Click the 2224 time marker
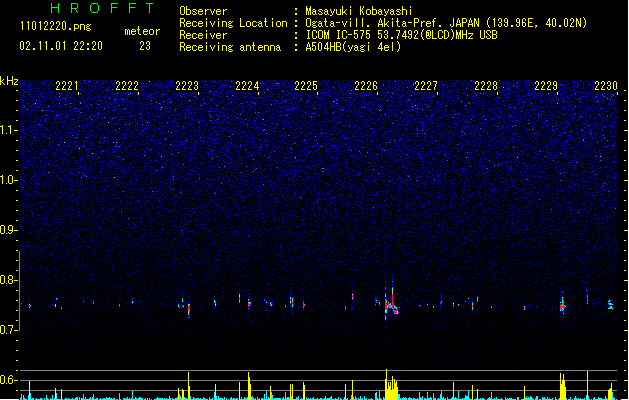 pos(247,86)
